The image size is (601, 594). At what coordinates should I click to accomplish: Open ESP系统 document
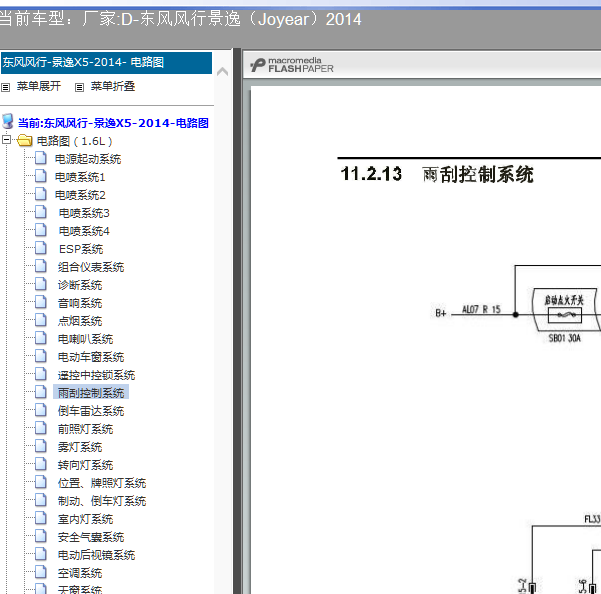tap(81, 249)
